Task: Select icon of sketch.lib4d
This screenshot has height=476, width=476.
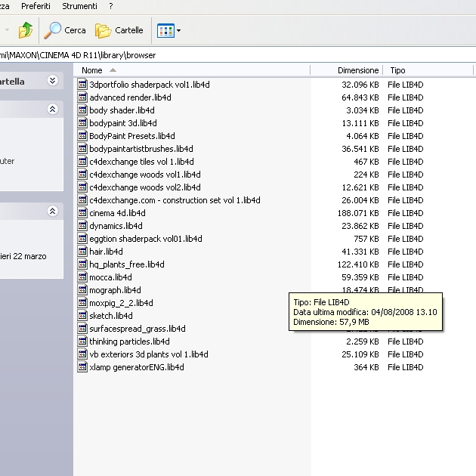Action: tap(82, 316)
